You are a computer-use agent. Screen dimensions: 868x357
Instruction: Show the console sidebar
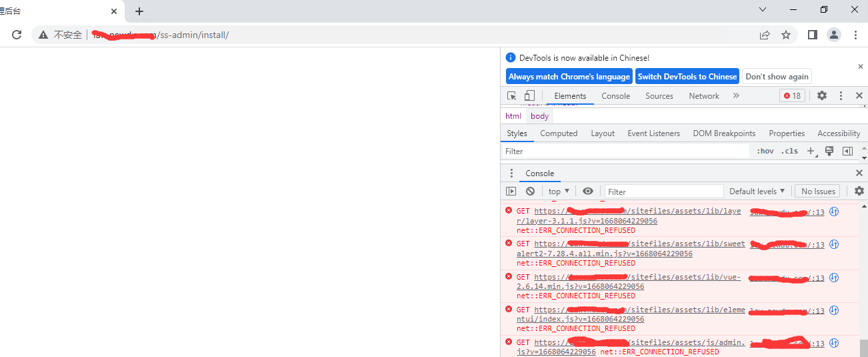click(511, 192)
